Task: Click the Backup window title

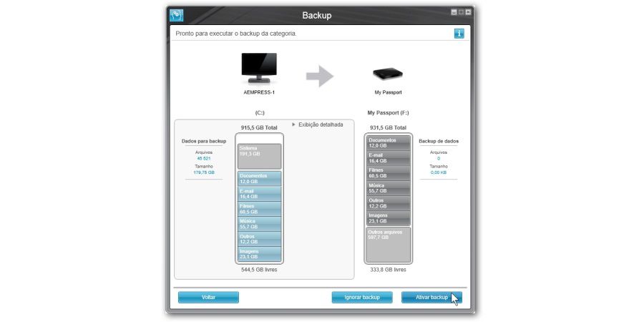Action: 317,15
